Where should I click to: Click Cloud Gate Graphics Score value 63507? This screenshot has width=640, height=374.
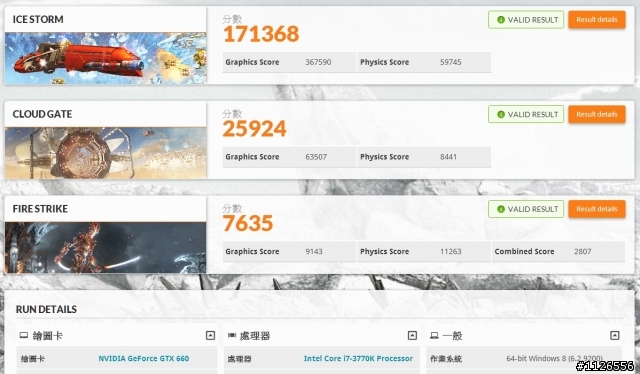coord(316,157)
